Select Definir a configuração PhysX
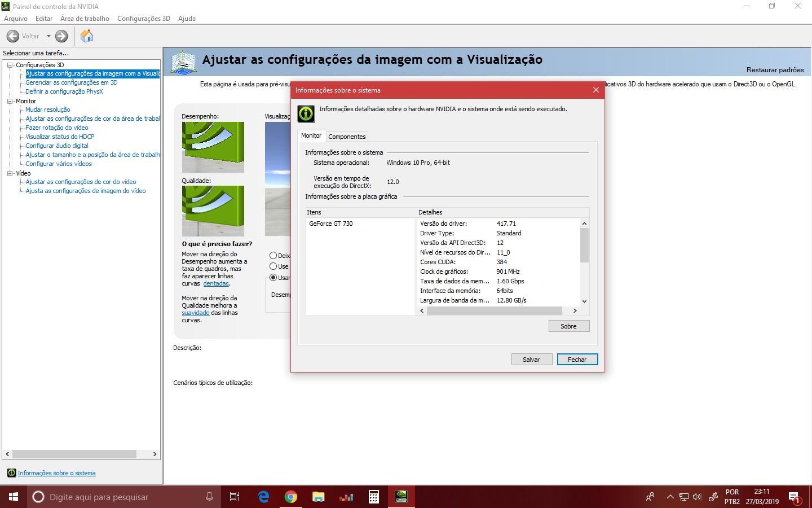Image resolution: width=812 pixels, height=508 pixels. [x=64, y=91]
